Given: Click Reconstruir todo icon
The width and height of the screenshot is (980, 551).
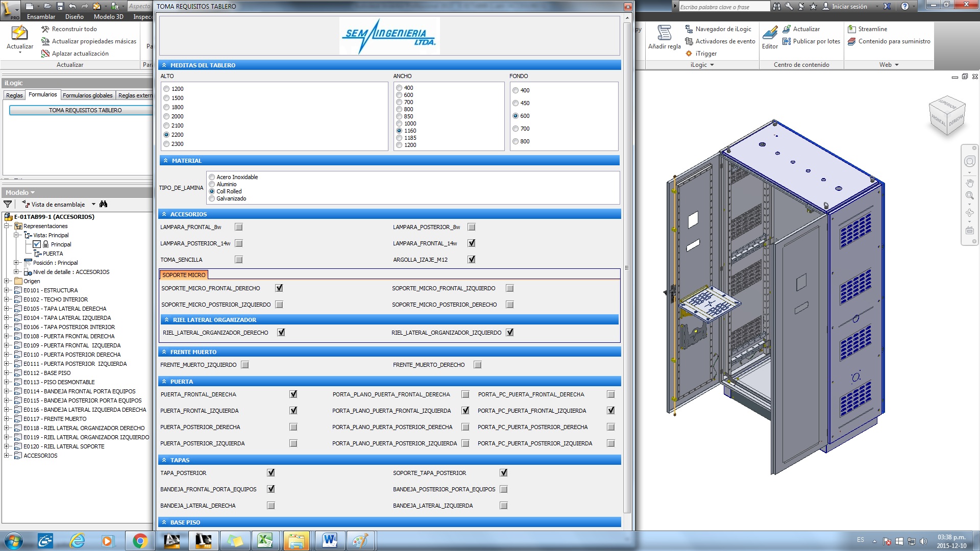Looking at the screenshot, I should tap(45, 29).
